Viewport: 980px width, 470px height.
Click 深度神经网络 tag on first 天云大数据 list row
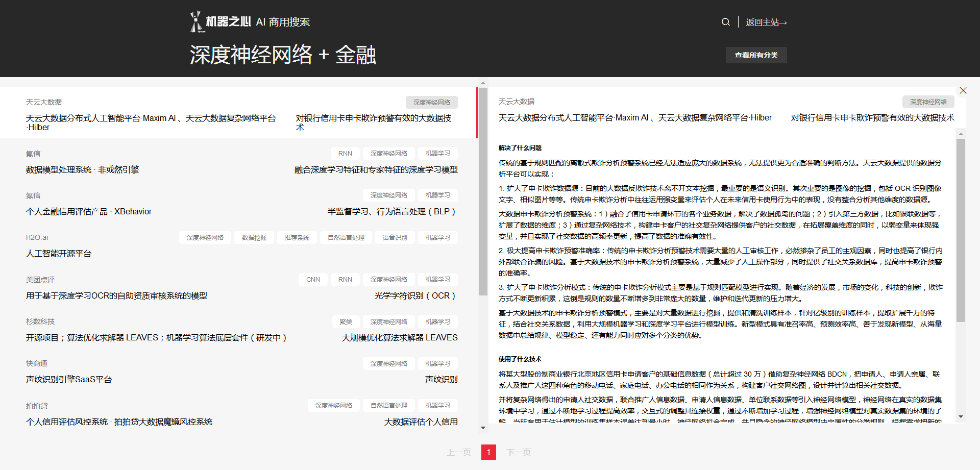[432, 102]
